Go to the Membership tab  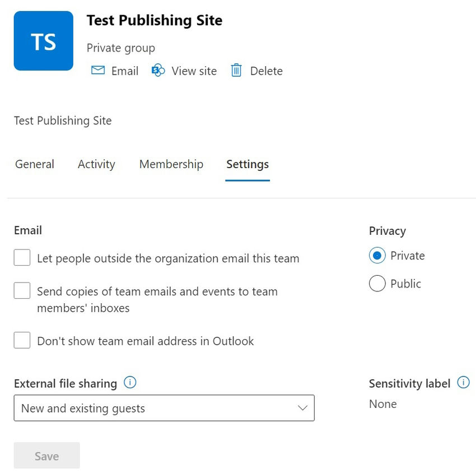171,164
